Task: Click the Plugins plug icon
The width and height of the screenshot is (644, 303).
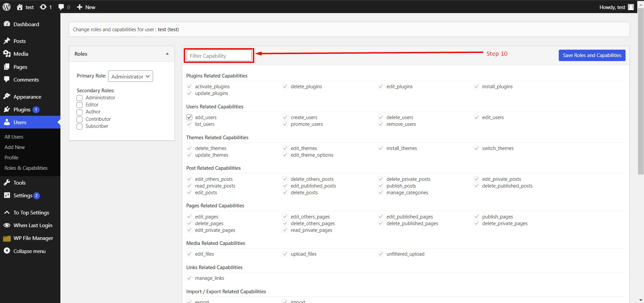Action: coord(7,109)
